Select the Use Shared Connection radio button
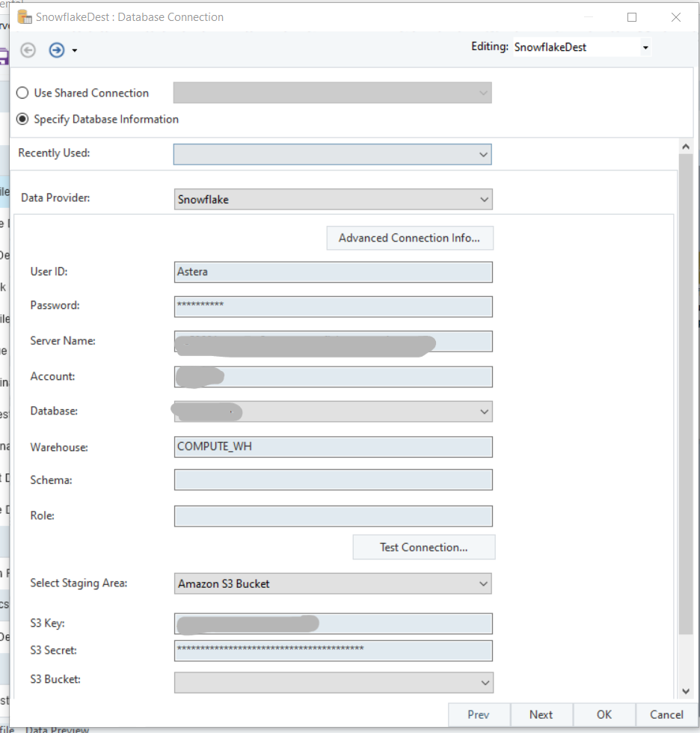The height and width of the screenshot is (733, 700). click(23, 93)
